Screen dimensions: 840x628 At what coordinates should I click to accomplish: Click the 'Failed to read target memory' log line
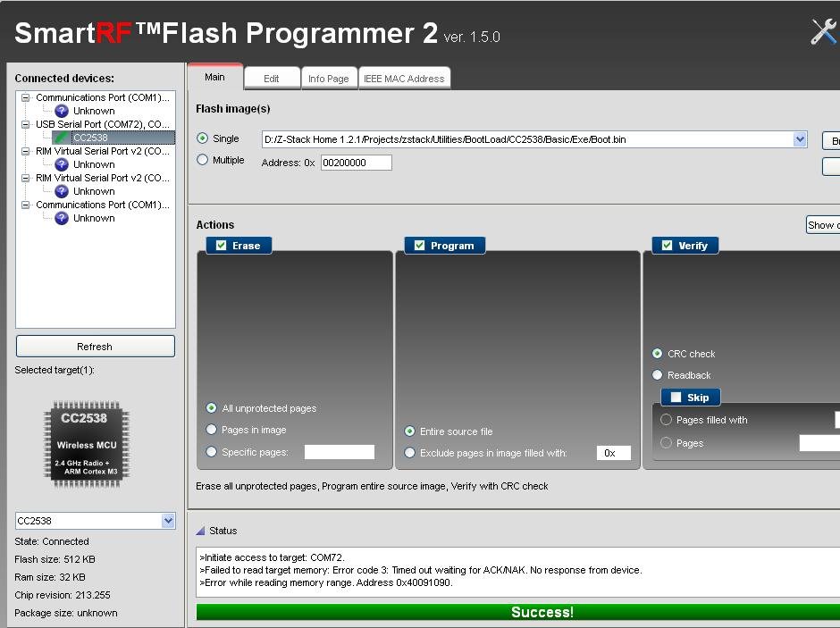[x=421, y=570]
